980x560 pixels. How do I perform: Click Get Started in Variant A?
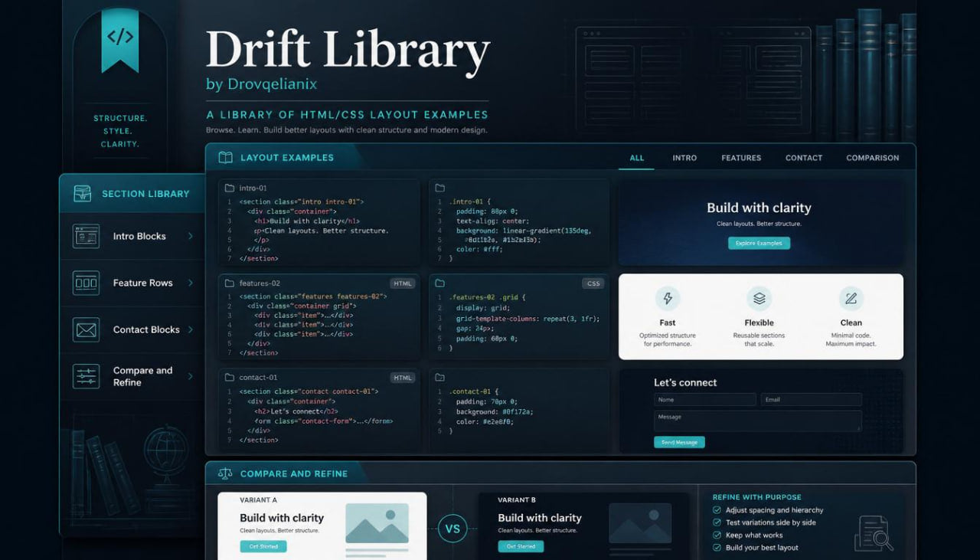[263, 546]
